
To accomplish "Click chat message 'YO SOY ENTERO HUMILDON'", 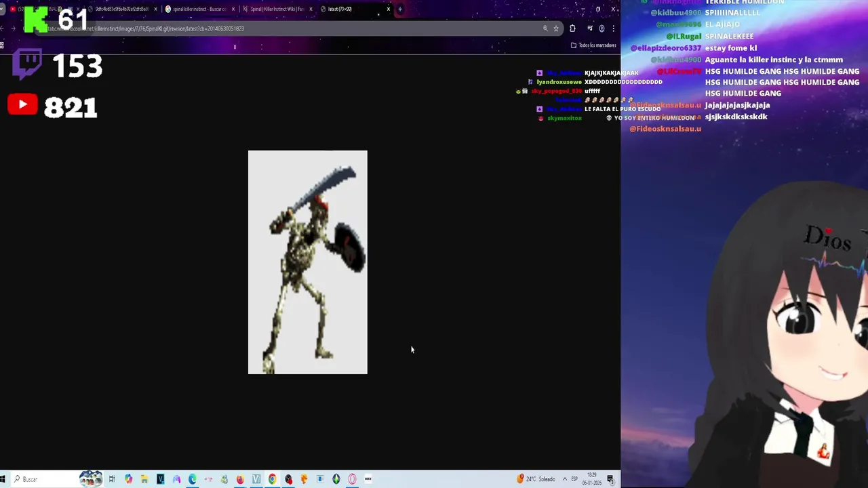I will pyautogui.click(x=654, y=118).
